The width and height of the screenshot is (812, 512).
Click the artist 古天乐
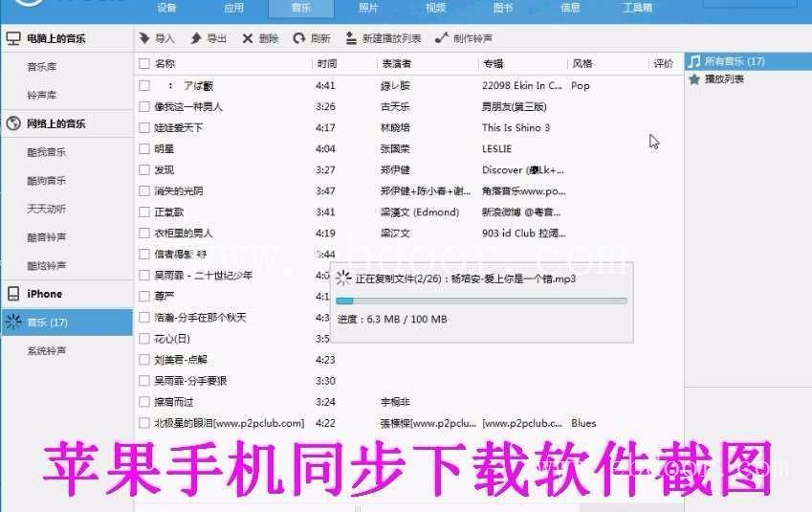[395, 107]
